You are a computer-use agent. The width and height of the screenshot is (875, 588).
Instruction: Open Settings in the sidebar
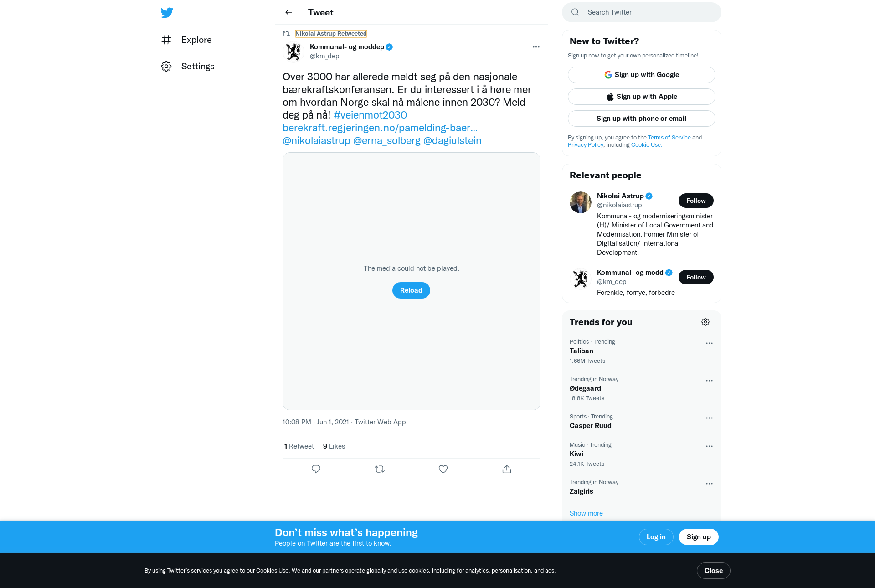click(188, 66)
